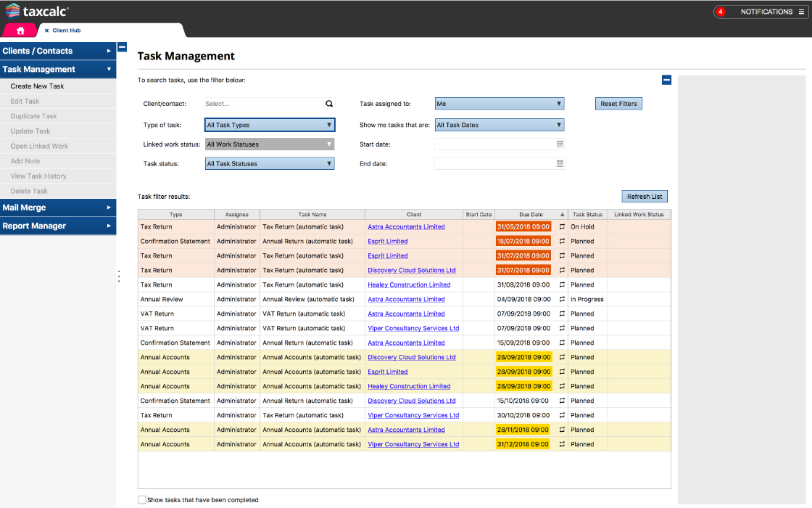Open the Type of task dropdown
The width and height of the screenshot is (812, 508).
(270, 125)
